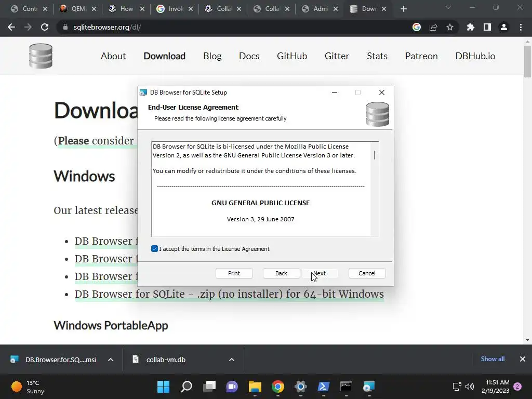Click browser forward arrow
This screenshot has height=399, width=532.
28,27
